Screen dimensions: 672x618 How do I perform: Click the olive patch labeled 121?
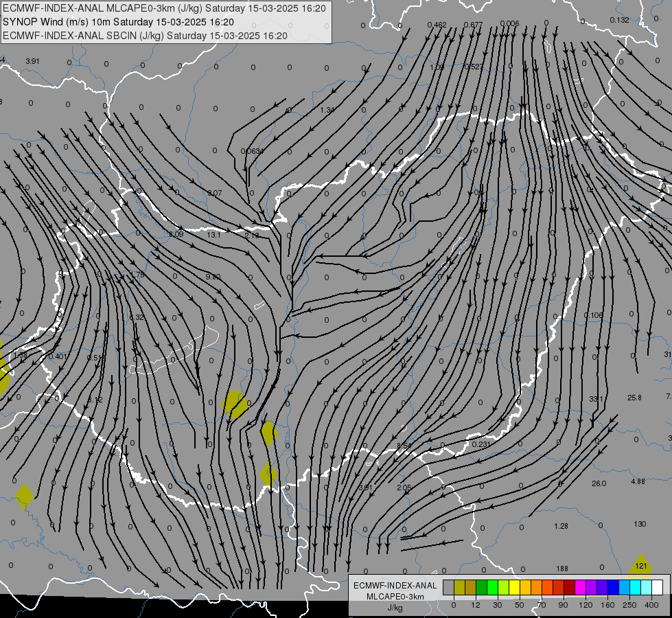[640, 566]
